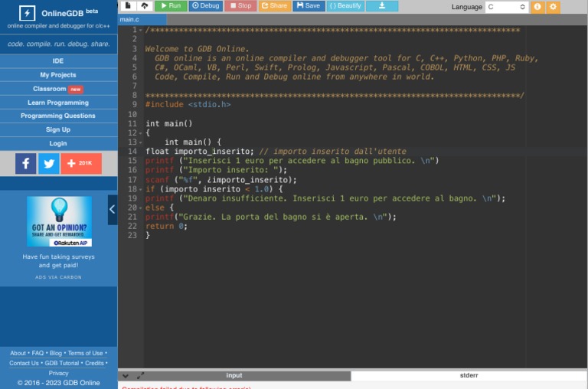Screen dimensions: 588x389
Task: Share on Facebook icon
Action: [25, 163]
